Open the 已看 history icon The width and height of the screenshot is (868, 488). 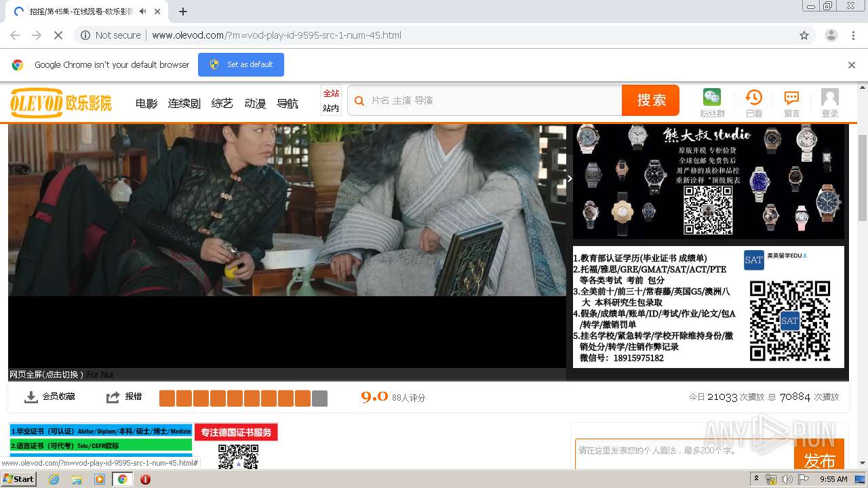753,98
